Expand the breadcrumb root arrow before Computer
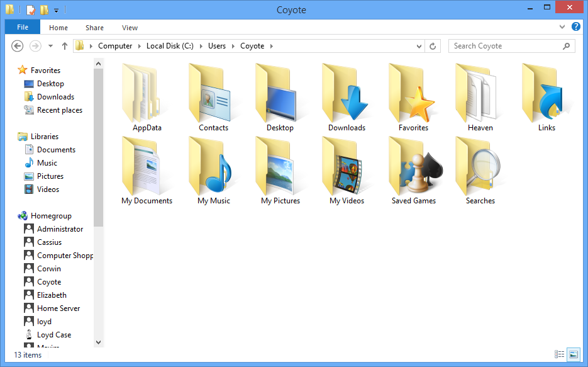The height and width of the screenshot is (367, 588). [x=91, y=46]
